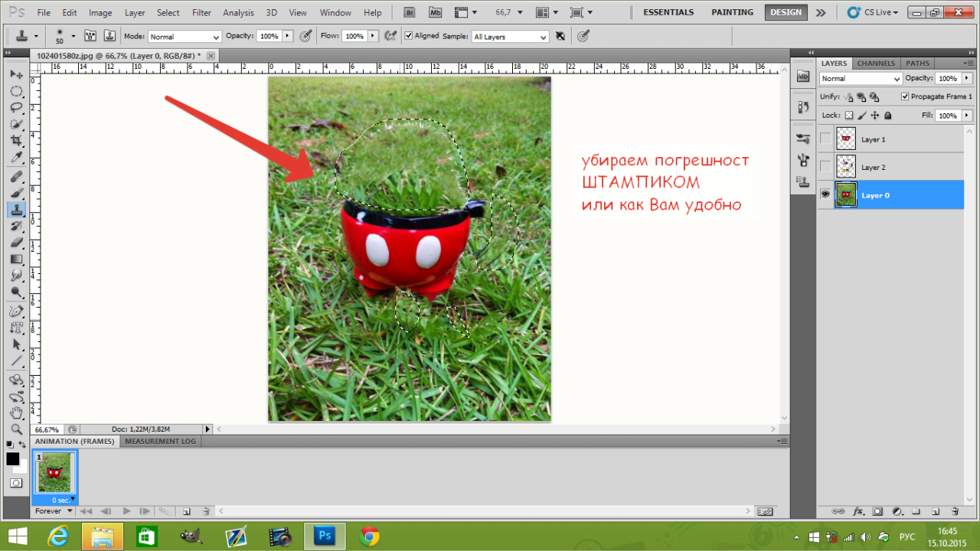Click the foreground color swatch
980x551 pixels.
[12, 458]
